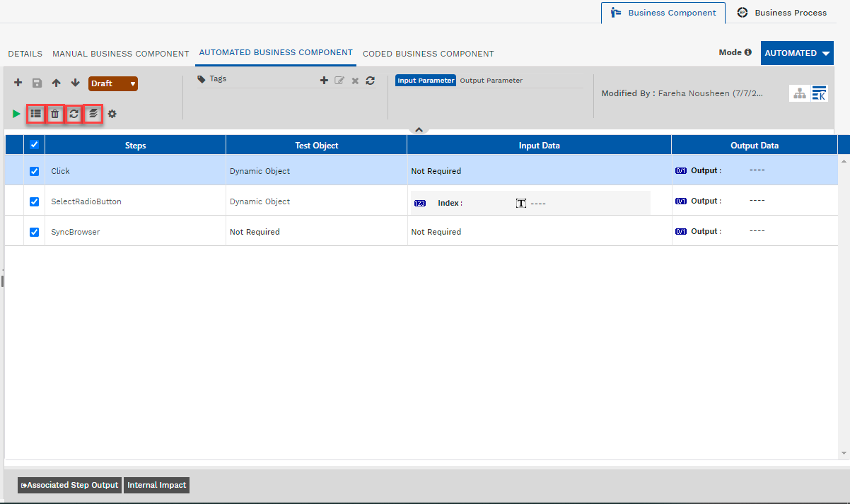Click the green Run play icon
Screen dimensions: 850x504
17,114
